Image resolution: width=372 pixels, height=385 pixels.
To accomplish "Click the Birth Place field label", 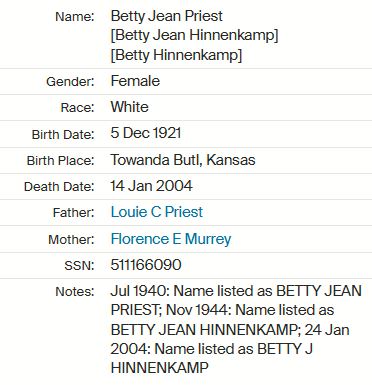I will click(61, 161).
